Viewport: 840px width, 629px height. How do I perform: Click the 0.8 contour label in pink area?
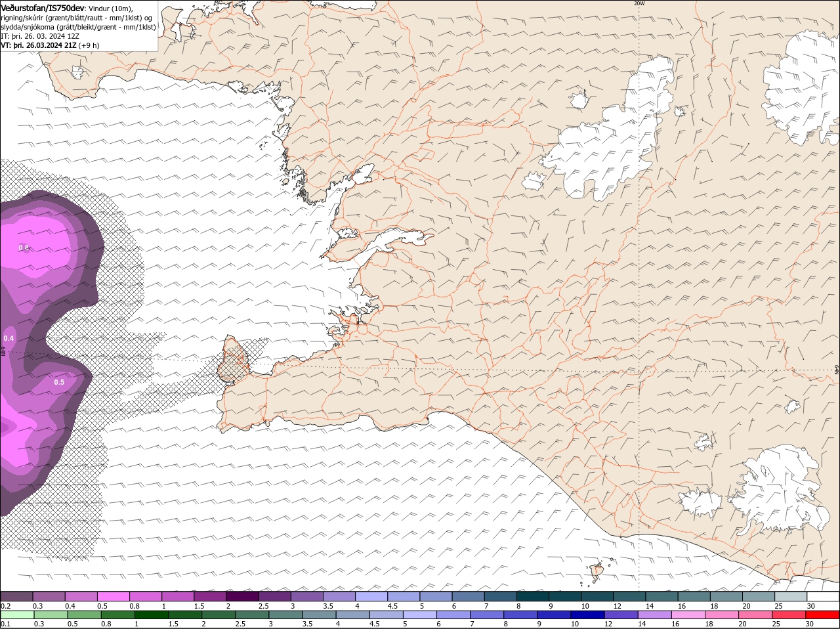click(24, 248)
